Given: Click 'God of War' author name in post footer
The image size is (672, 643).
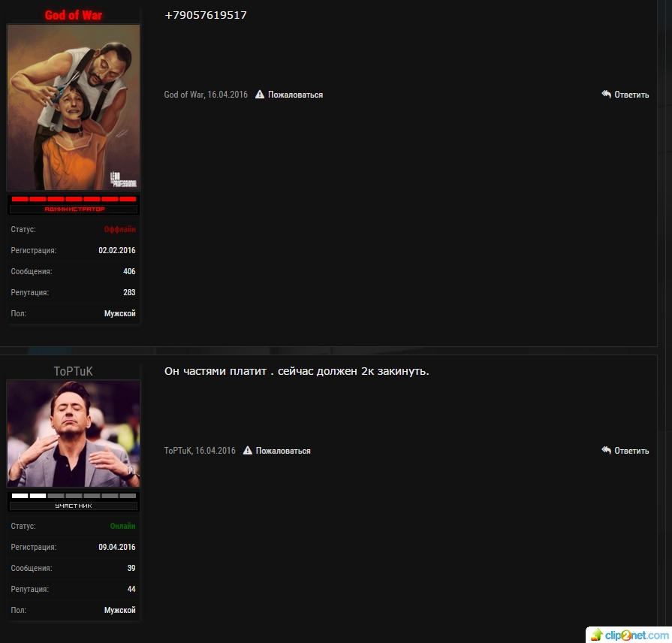Looking at the screenshot, I should [x=184, y=95].
